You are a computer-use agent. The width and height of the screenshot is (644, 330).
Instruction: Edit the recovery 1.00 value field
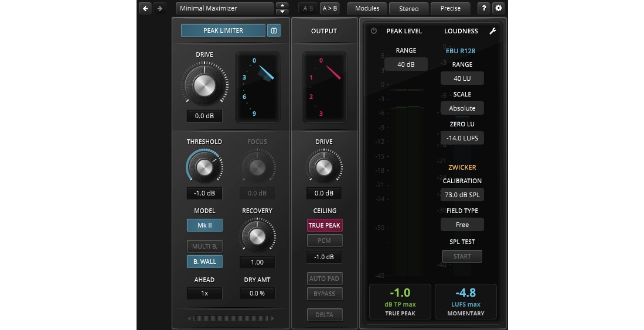tap(257, 262)
